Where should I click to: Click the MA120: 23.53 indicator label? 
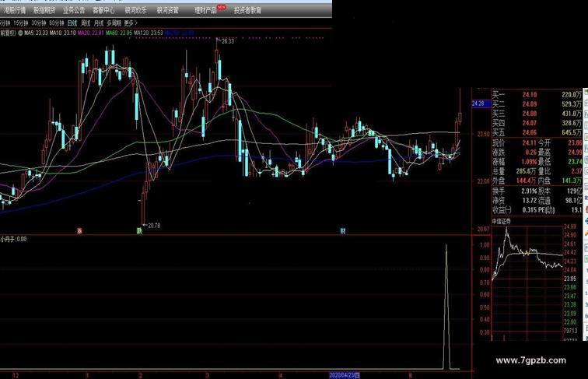(x=148, y=33)
